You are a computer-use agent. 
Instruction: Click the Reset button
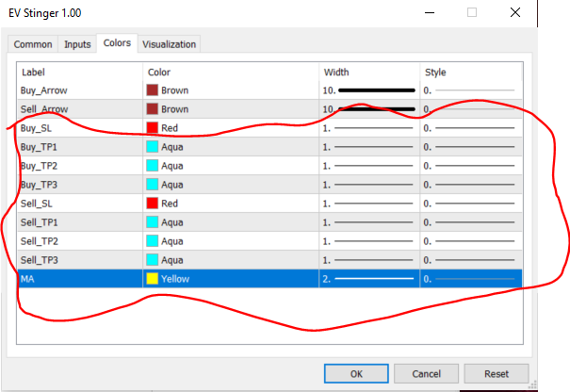point(497,374)
